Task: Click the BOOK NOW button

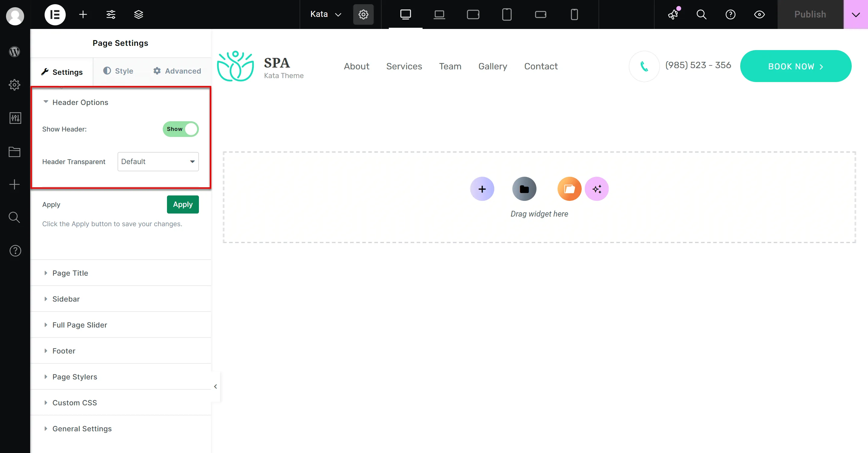Action: click(796, 66)
